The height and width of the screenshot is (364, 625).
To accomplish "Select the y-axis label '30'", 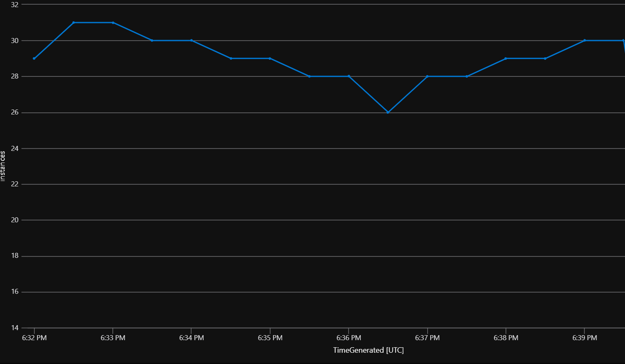I will 15,41.
